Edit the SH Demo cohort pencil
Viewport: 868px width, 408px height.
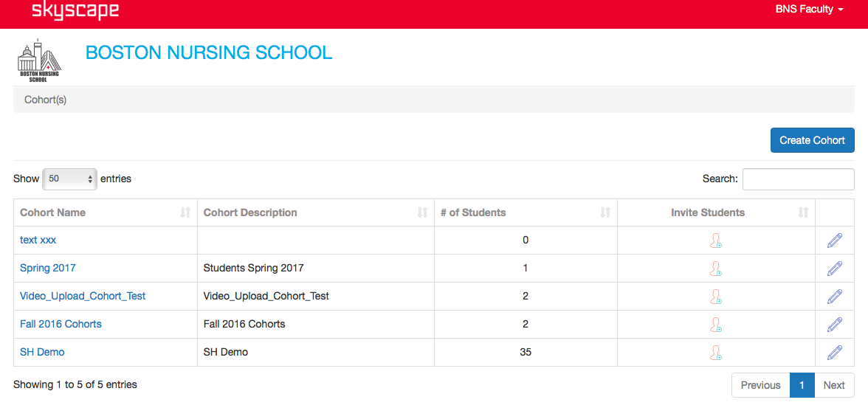coord(835,352)
